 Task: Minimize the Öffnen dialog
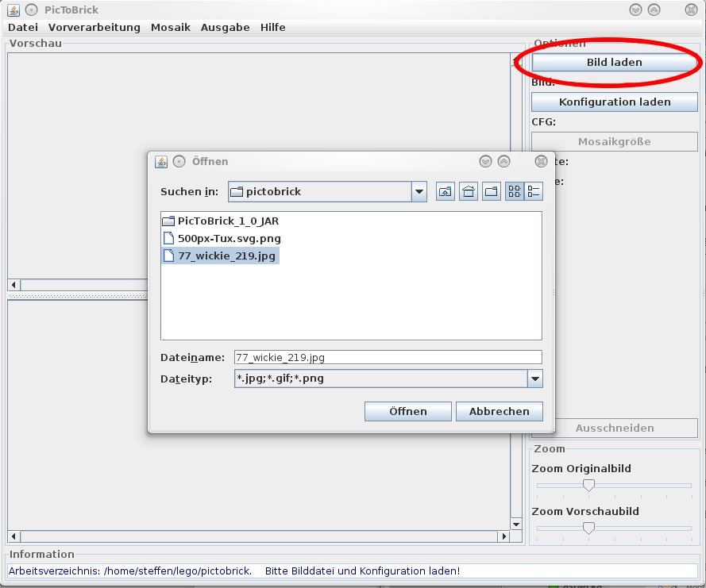pyautogui.click(x=485, y=162)
